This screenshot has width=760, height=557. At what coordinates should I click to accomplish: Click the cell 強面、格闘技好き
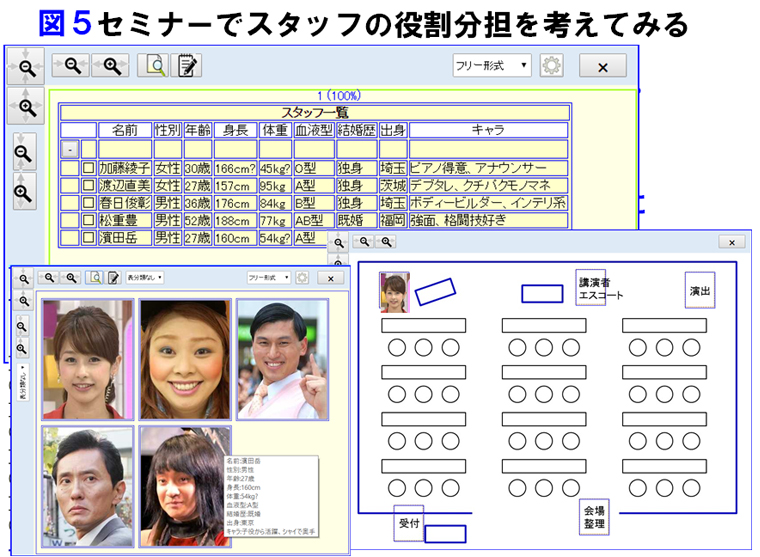[x=488, y=221]
